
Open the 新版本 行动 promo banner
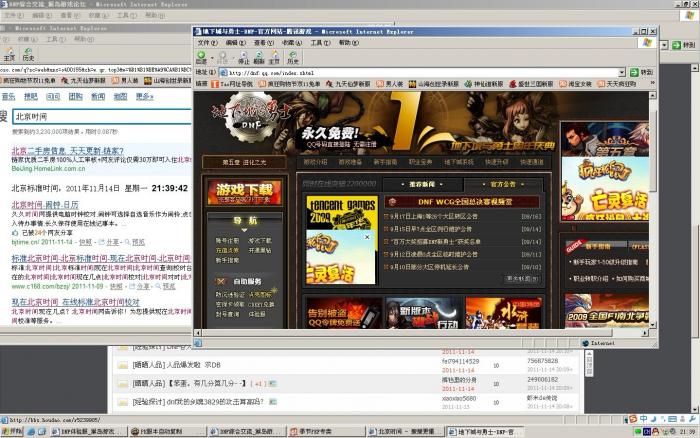[x=423, y=314]
